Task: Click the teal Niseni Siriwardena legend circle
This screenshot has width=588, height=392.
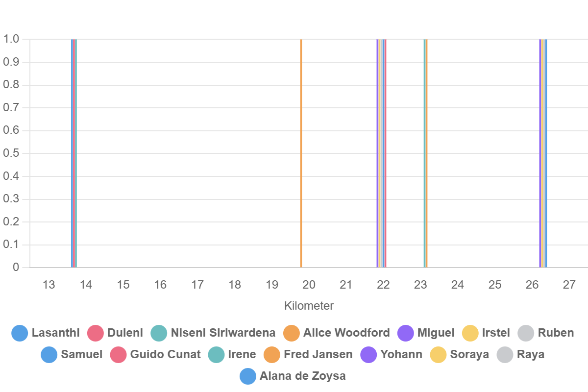Action: click(x=159, y=333)
